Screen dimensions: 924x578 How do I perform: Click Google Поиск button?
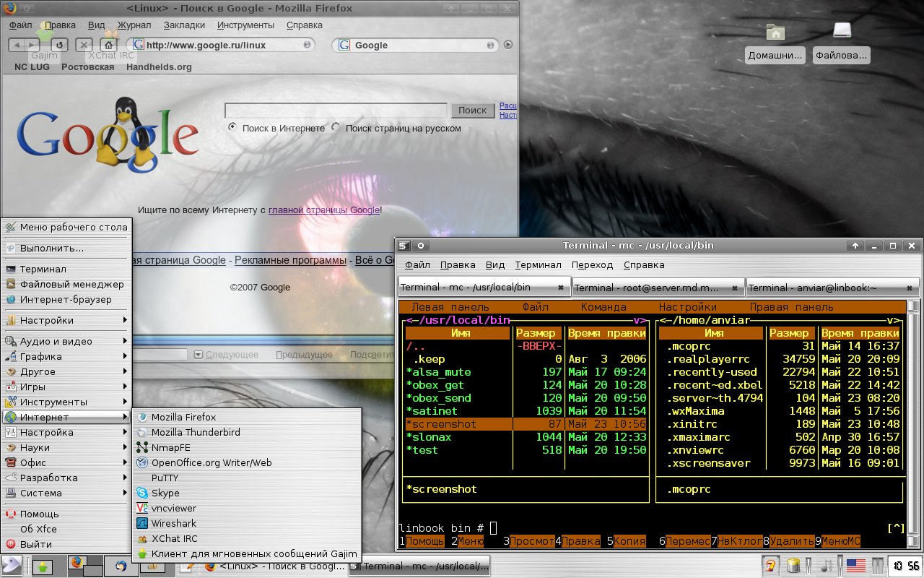pos(473,111)
